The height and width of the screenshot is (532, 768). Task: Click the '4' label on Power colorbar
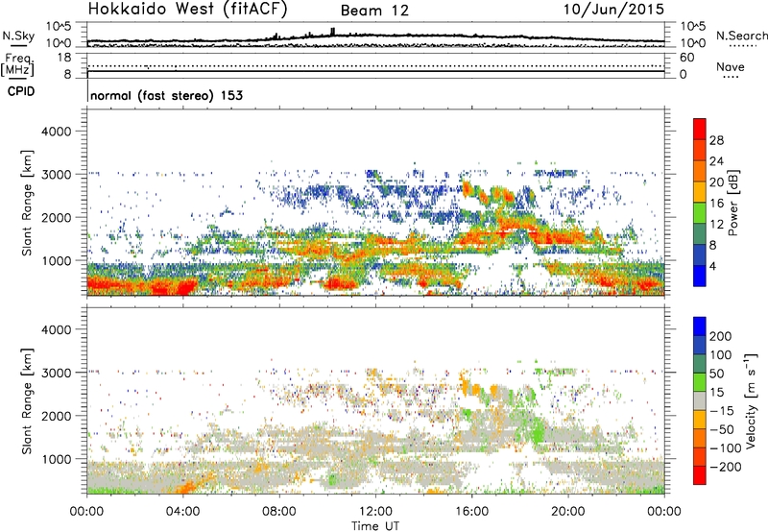713,266
